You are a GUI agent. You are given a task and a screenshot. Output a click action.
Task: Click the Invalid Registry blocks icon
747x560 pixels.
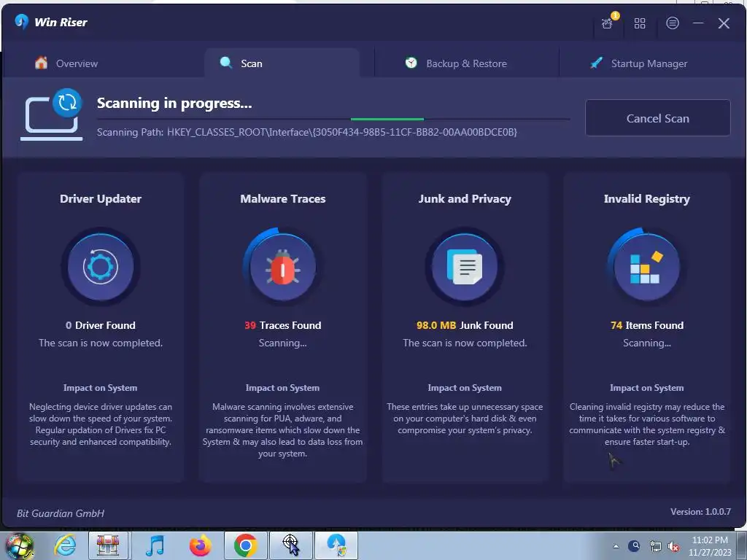646,267
